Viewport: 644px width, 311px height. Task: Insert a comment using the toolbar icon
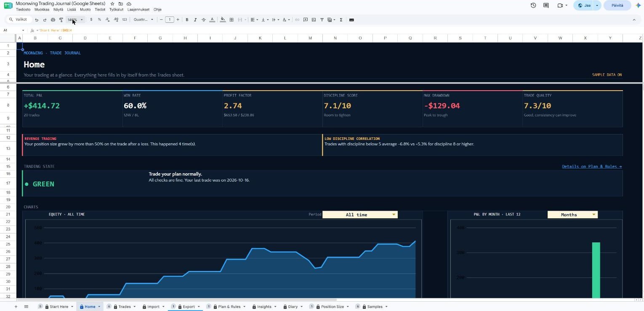[x=306, y=20]
